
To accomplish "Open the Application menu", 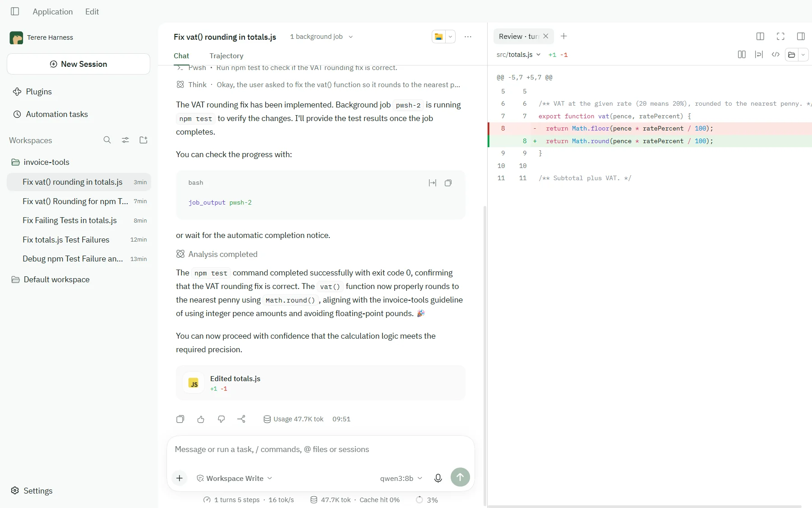I will pos(53,12).
